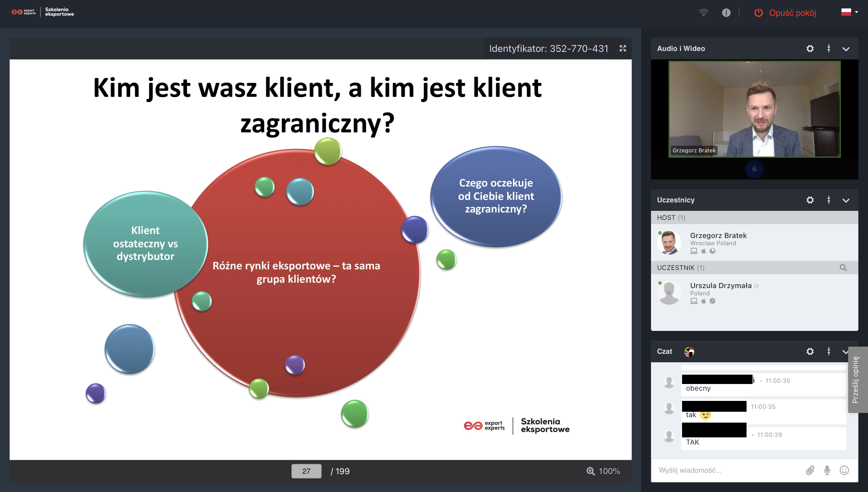Open the language flag dropdown
This screenshot has width=868, height=492.
click(849, 12)
